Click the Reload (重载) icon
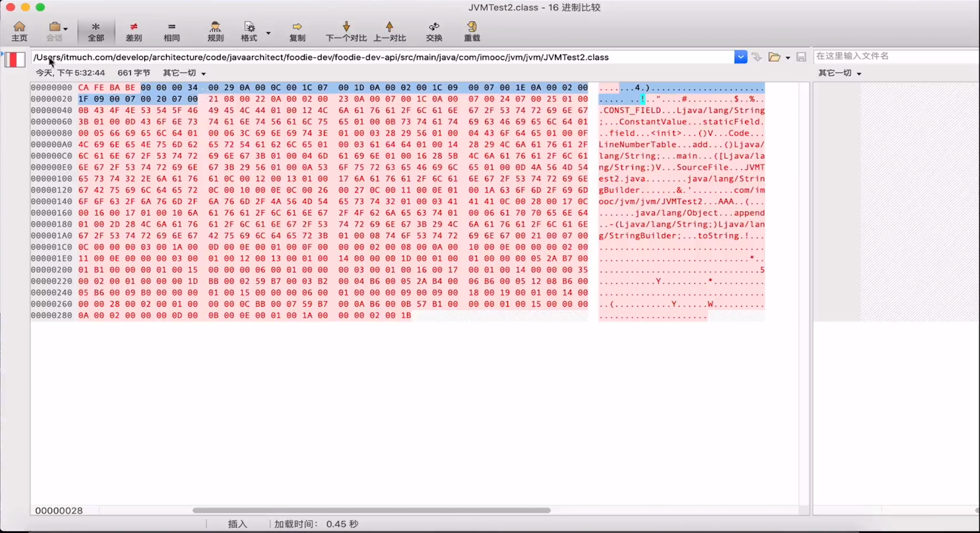The image size is (980, 533). coord(472,31)
